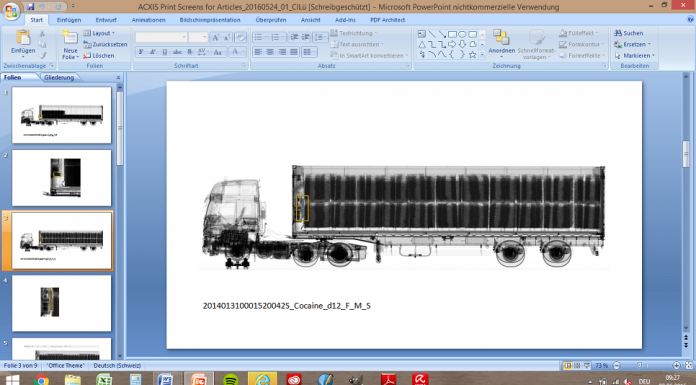This screenshot has width=696, height=385.
Task: Toggle bold formatting (F)
Action: tap(141, 52)
